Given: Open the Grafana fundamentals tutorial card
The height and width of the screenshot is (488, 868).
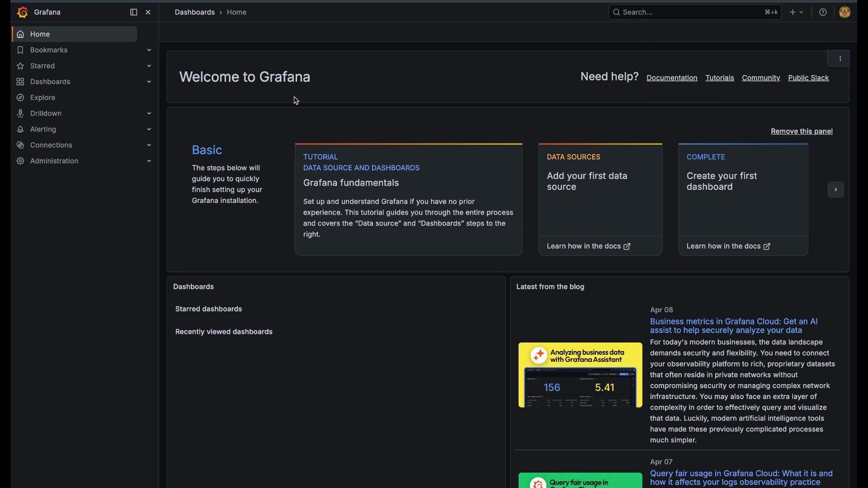Looking at the screenshot, I should (x=409, y=200).
